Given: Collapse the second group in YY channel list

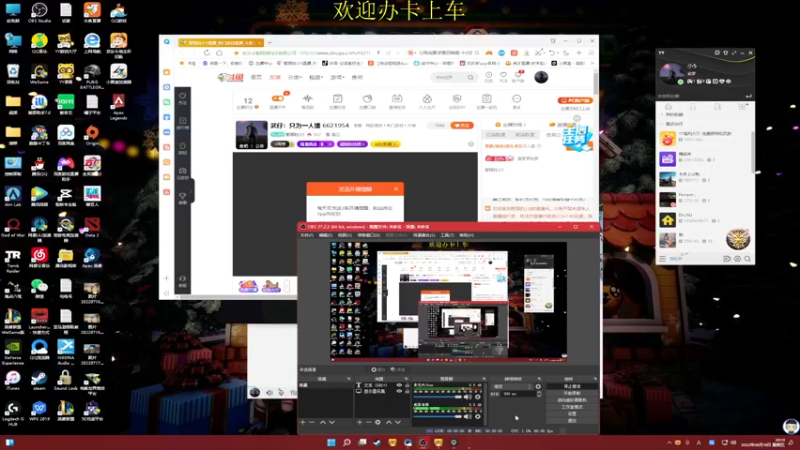Looking at the screenshot, I should point(662,123).
